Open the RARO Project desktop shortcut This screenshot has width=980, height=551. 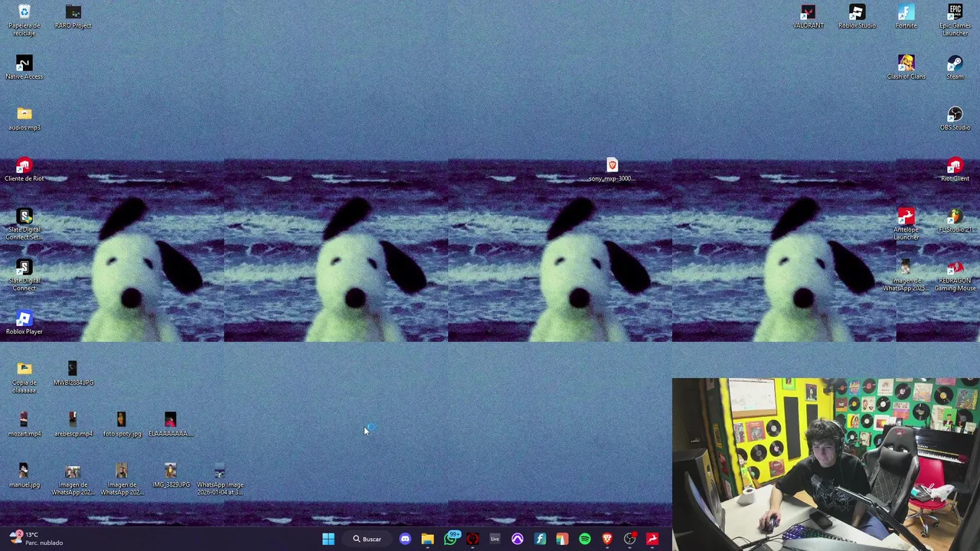[73, 17]
